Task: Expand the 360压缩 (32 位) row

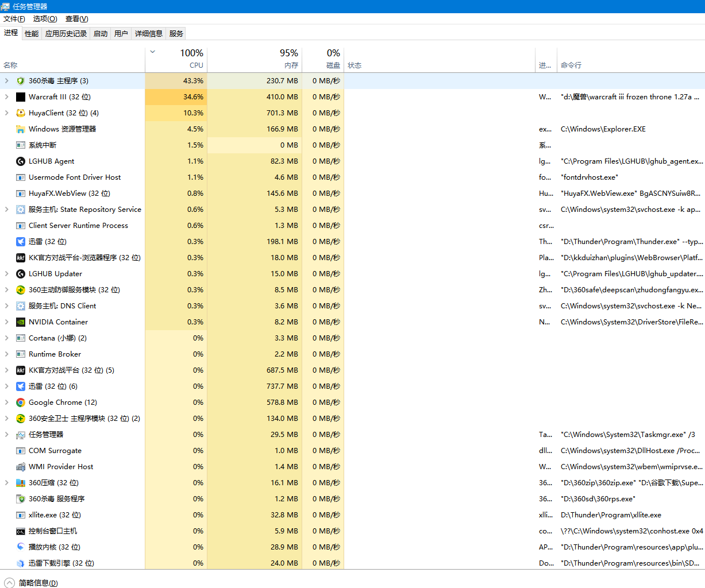Action: [x=7, y=483]
